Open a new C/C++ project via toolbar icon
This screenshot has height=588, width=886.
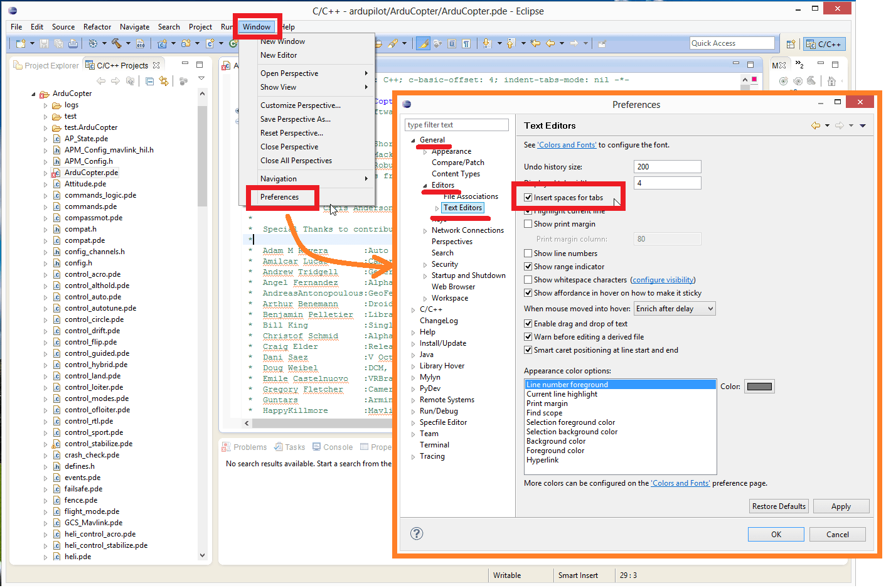pyautogui.click(x=163, y=44)
